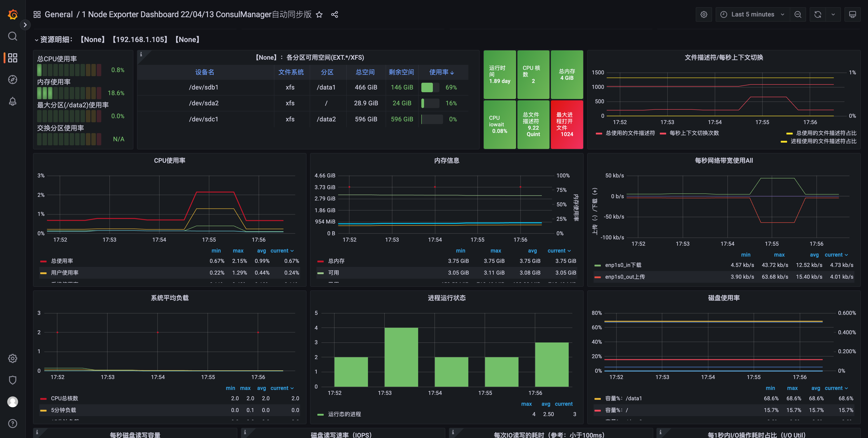Toggle 可用 series in memory legend

(x=334, y=273)
